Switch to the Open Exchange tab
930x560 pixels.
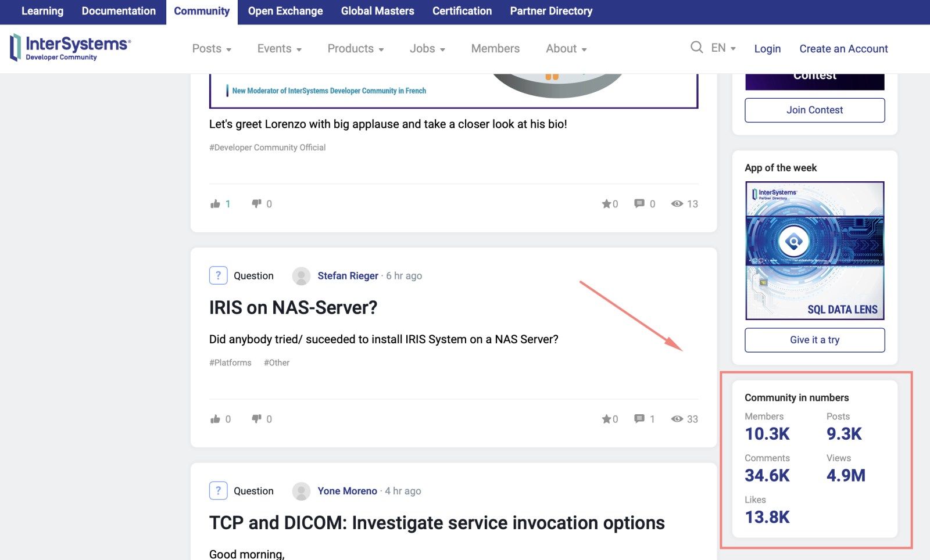[285, 11]
